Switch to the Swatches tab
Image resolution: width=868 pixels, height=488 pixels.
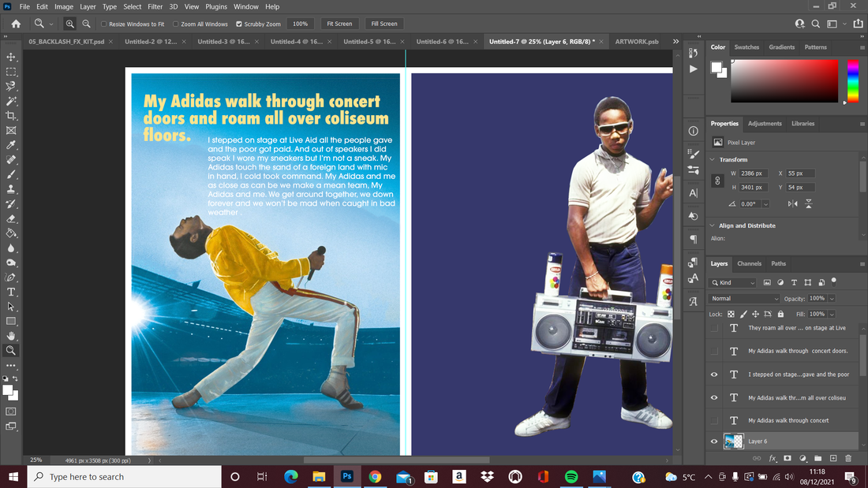point(746,47)
